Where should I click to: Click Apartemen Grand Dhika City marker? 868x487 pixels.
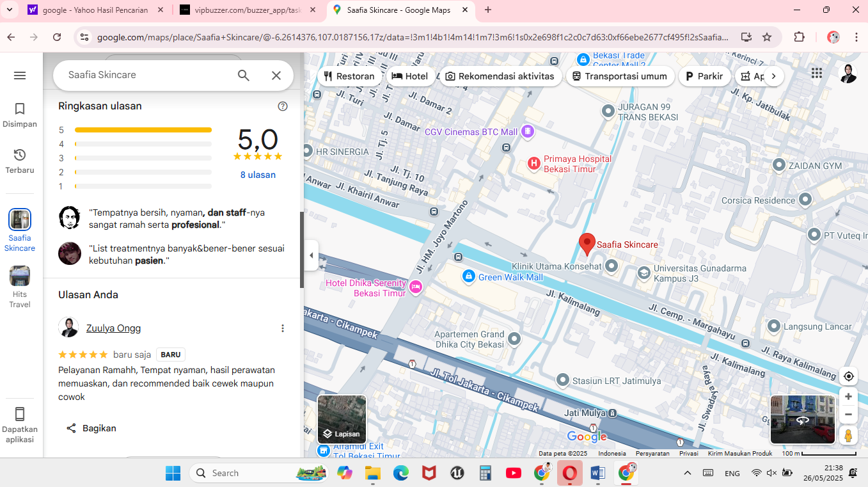[514, 339]
